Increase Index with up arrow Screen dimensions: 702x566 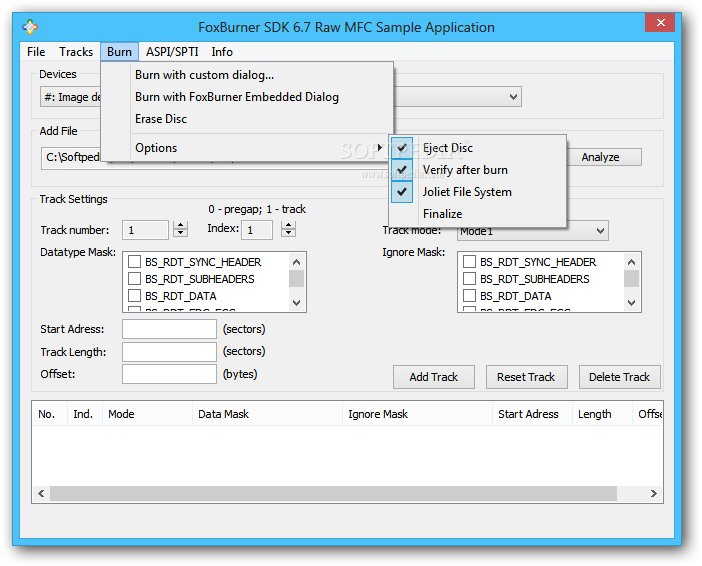289,225
